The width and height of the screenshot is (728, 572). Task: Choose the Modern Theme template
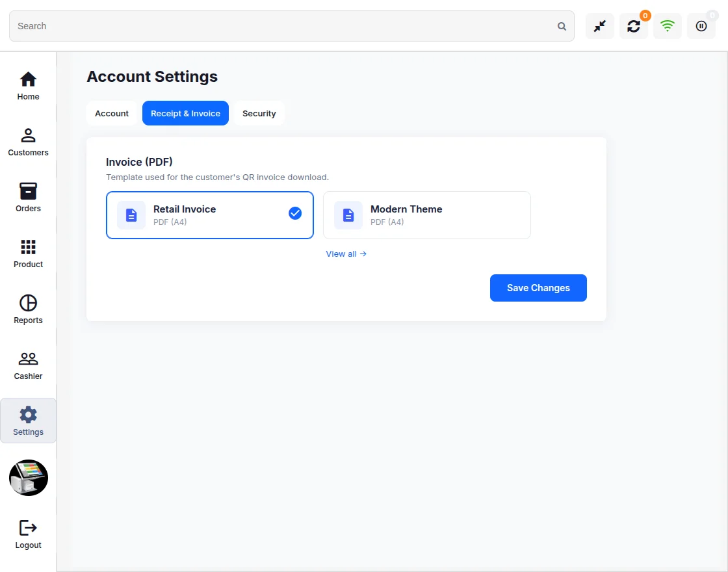point(426,215)
